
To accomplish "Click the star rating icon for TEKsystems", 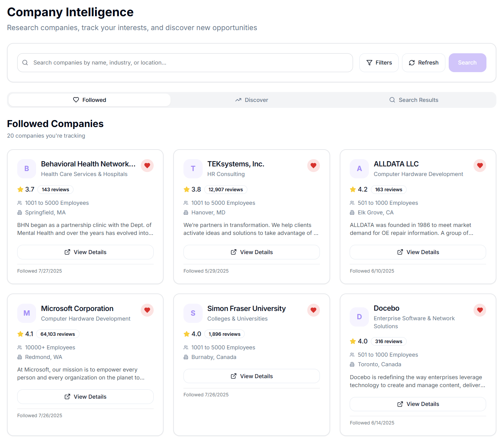I will tap(186, 190).
